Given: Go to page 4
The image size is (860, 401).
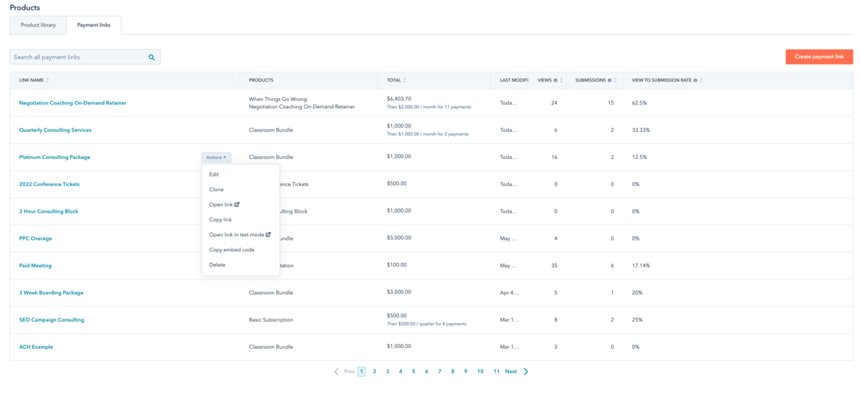Looking at the screenshot, I should point(400,371).
